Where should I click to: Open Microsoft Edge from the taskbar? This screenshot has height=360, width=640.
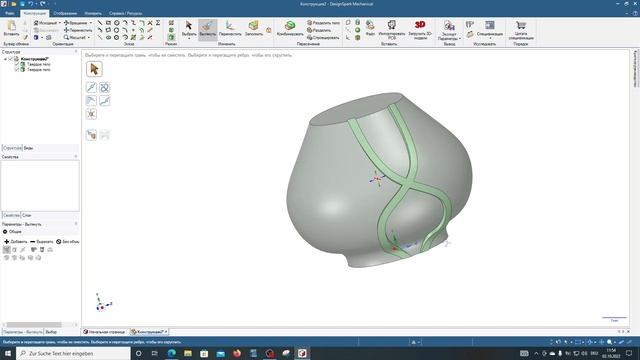click(x=171, y=353)
